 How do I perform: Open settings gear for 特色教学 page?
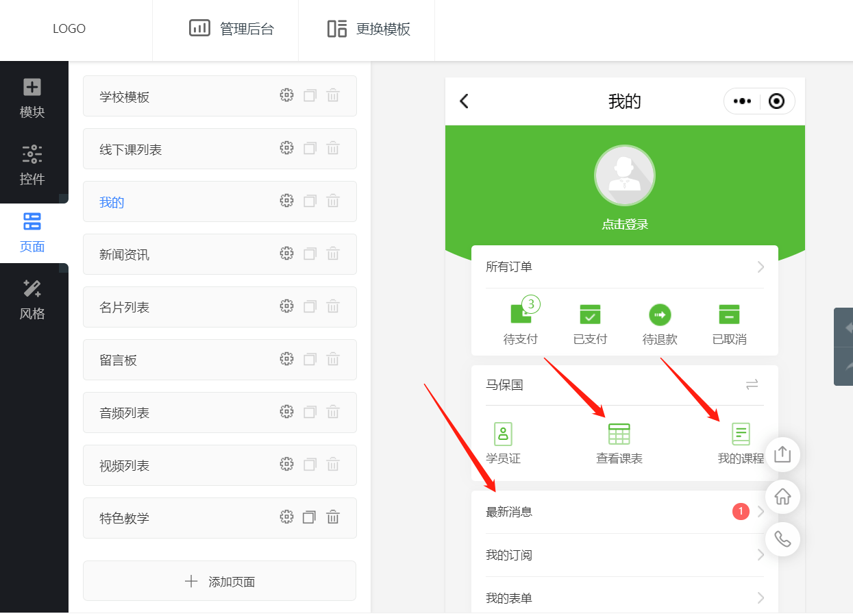286,517
